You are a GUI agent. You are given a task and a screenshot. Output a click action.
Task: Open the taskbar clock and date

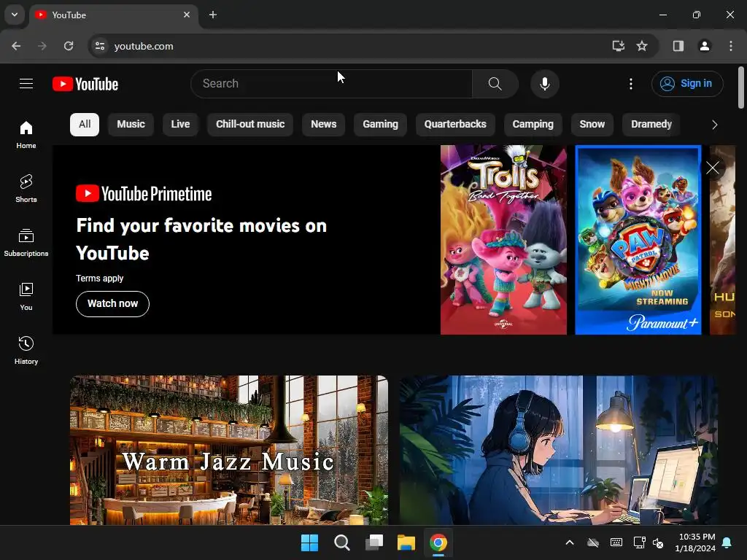695,542
